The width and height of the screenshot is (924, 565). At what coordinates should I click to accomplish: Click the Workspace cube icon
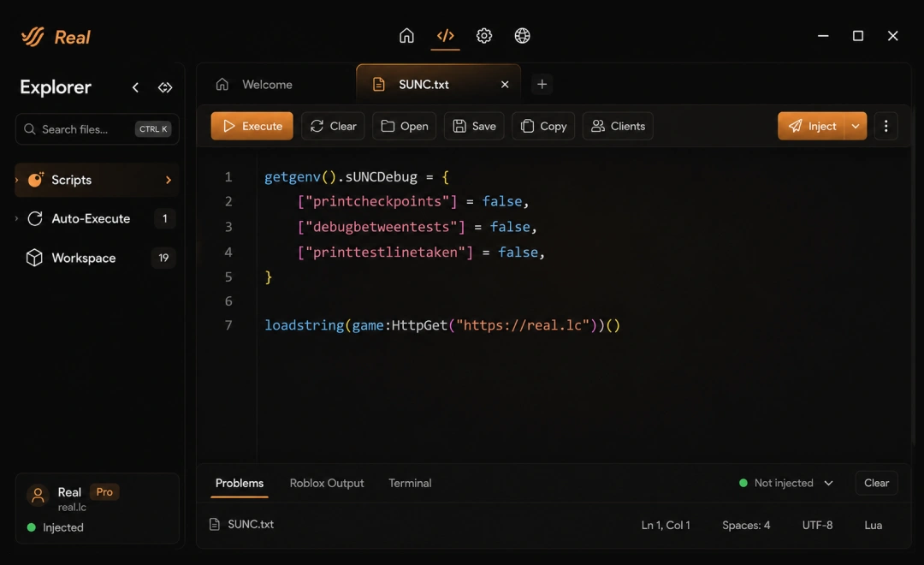pyautogui.click(x=34, y=258)
